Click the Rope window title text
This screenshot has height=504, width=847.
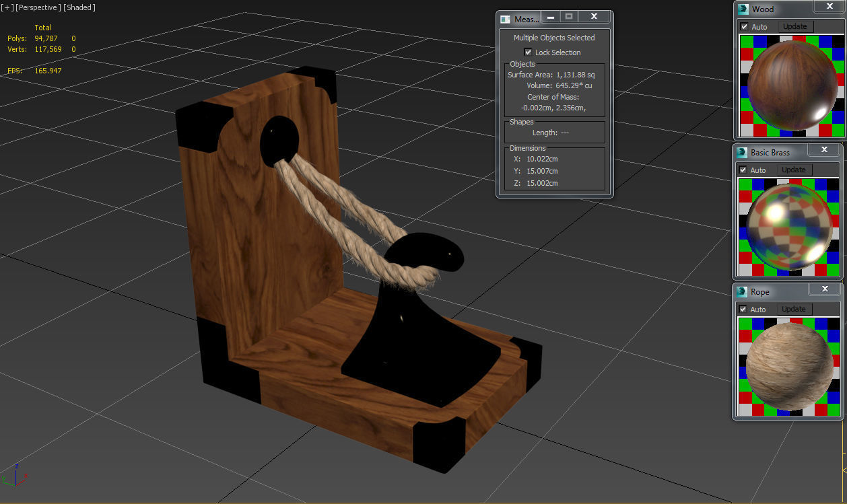(x=760, y=292)
